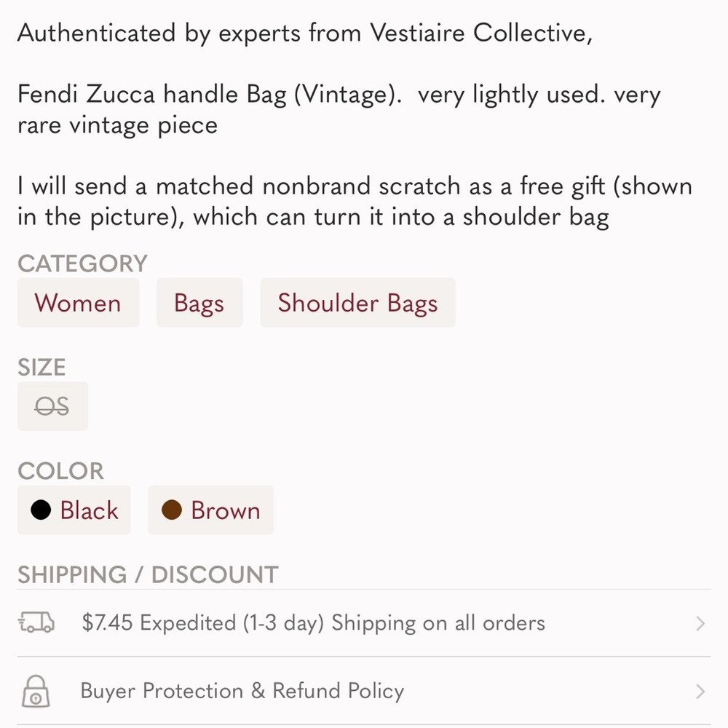The height and width of the screenshot is (728, 728).
Task: Click the Vestiaire Collective authentication text
Action: (304, 33)
